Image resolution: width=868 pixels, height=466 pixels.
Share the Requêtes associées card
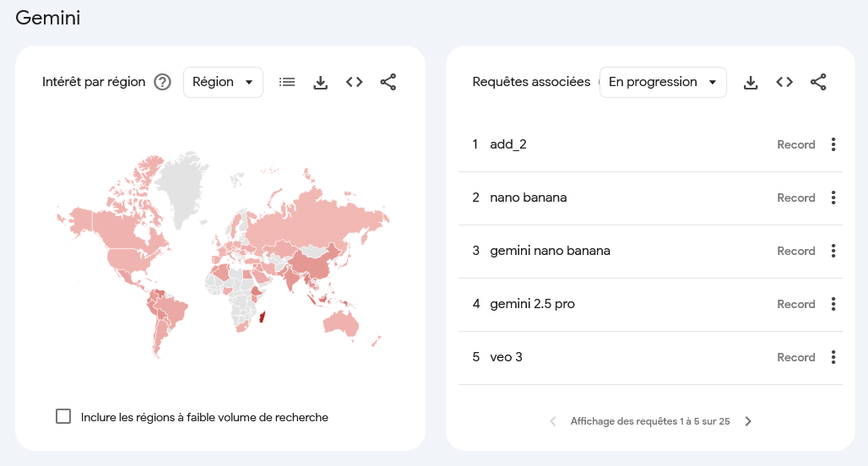click(818, 82)
